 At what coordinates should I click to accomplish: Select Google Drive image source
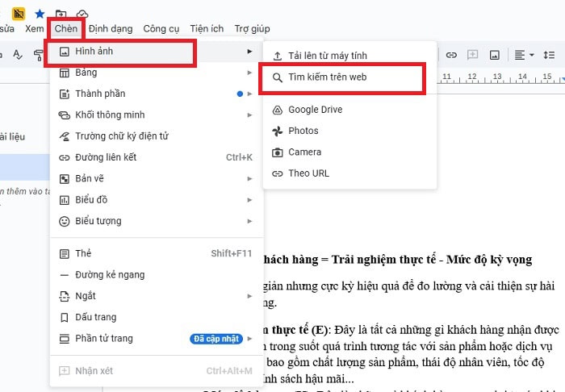[x=315, y=110]
